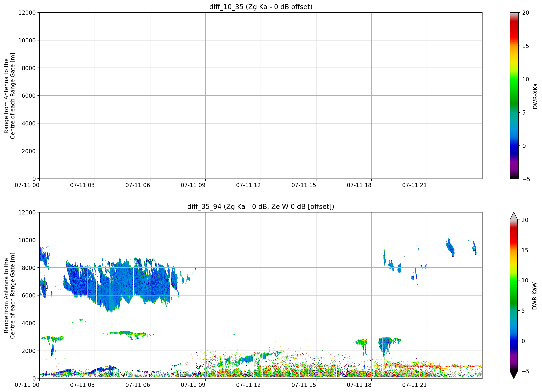Click the diff_10_35 plot title
Image resolution: width=542 pixels, height=392 pixels.
coord(261,7)
